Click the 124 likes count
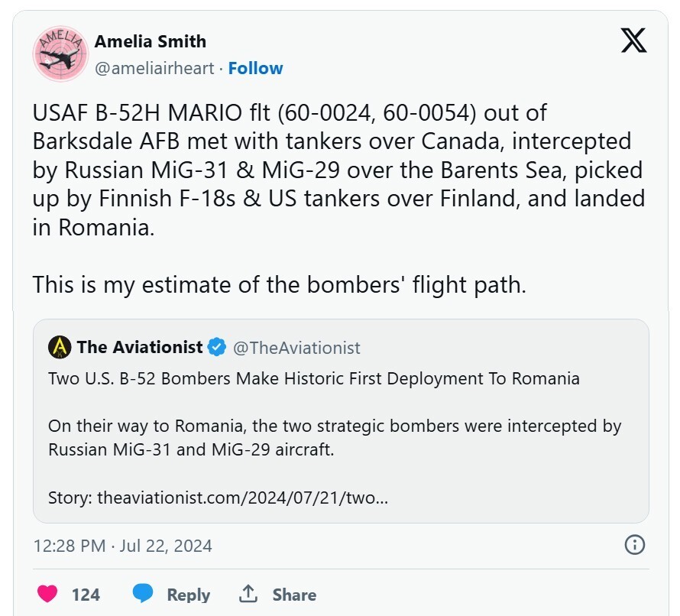The width and height of the screenshot is (680, 616). 86,595
